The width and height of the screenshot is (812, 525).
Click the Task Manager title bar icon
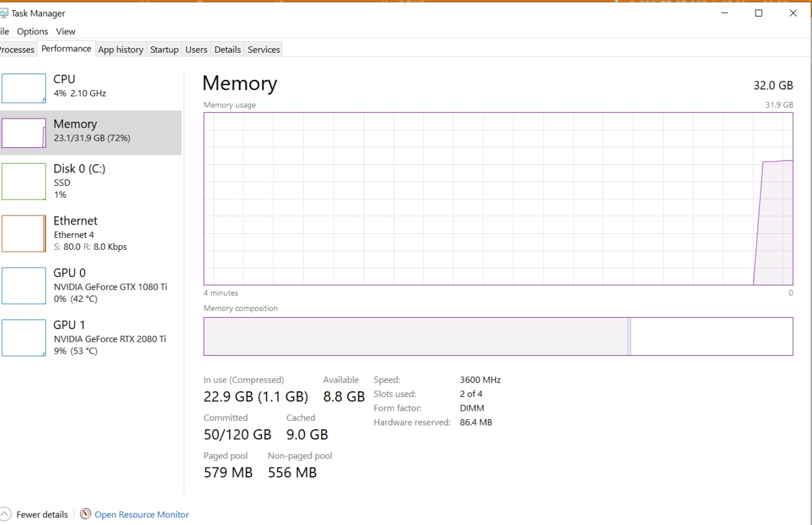[x=4, y=13]
